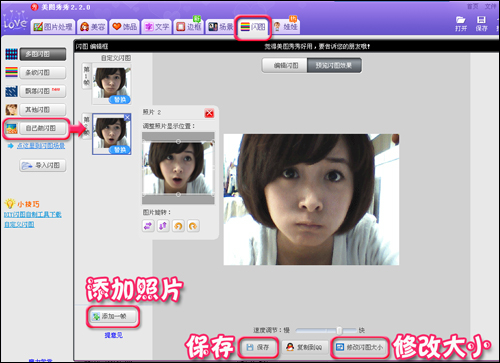Select the first frame thumbnail
This screenshot has height=363, width=500.
coord(111,84)
